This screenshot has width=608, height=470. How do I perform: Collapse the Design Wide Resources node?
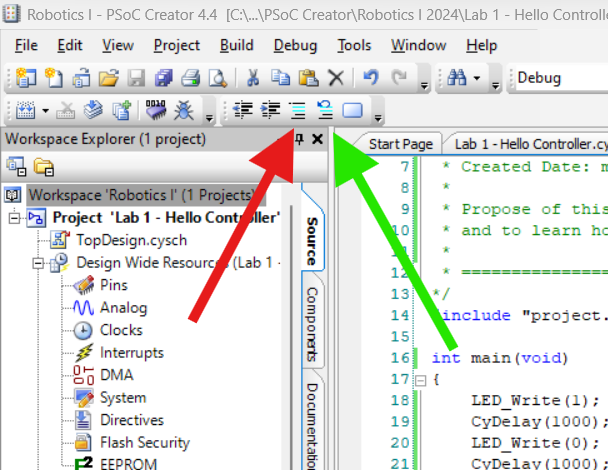[38, 263]
